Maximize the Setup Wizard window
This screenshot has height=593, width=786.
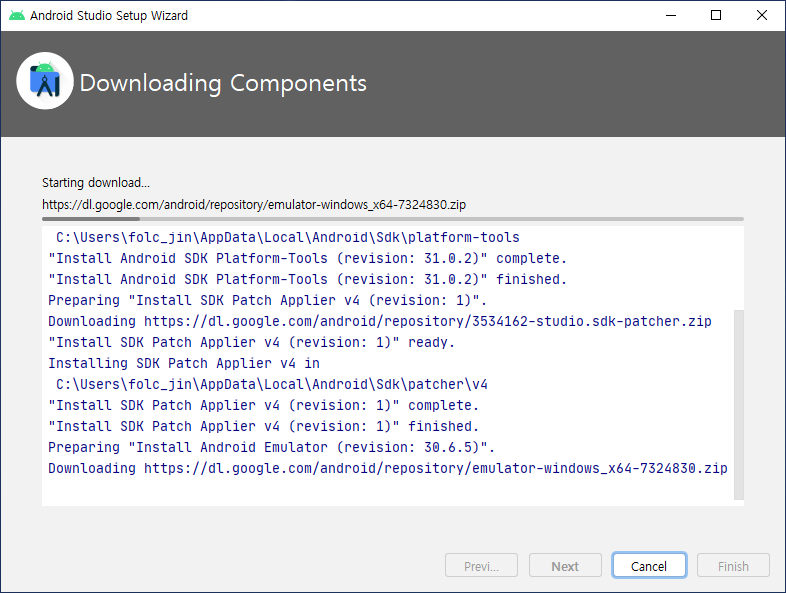pyautogui.click(x=716, y=16)
